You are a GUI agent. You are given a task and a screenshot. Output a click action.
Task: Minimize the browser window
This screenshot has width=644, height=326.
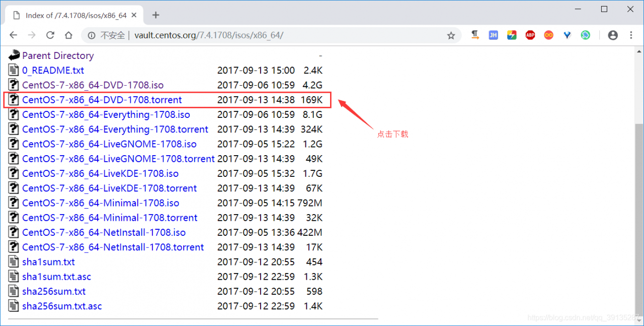point(578,9)
